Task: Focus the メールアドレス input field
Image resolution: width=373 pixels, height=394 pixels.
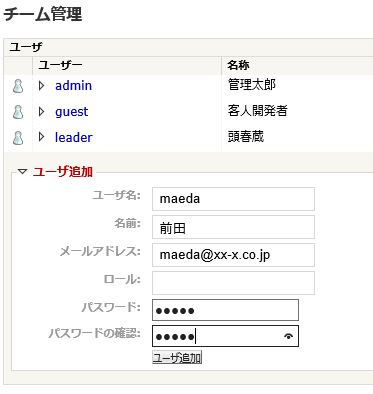Action: click(233, 255)
